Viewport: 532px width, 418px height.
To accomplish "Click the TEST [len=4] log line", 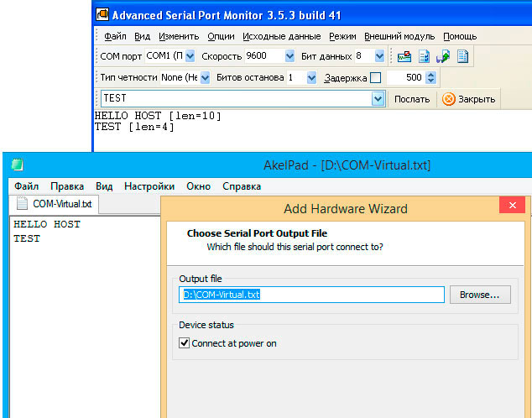I will point(134,127).
